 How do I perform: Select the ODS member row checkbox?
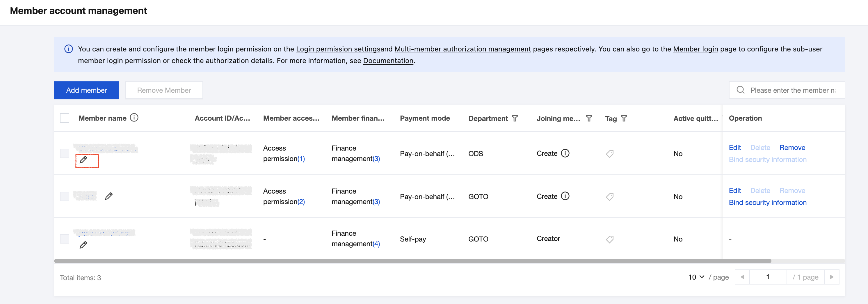[x=64, y=153]
